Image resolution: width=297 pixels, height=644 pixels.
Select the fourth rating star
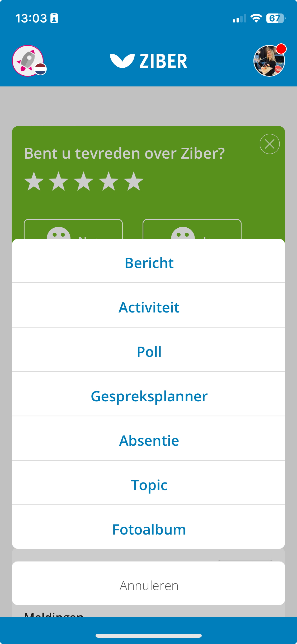[x=109, y=181]
